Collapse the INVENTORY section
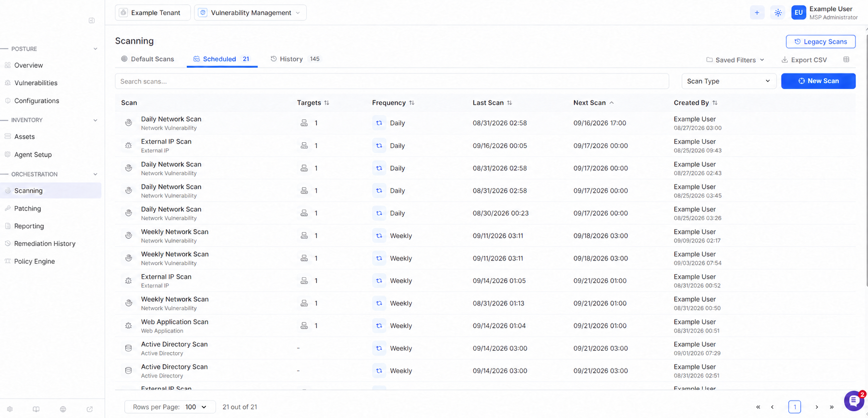Screen dimensions: 868x418 [x=95, y=120]
